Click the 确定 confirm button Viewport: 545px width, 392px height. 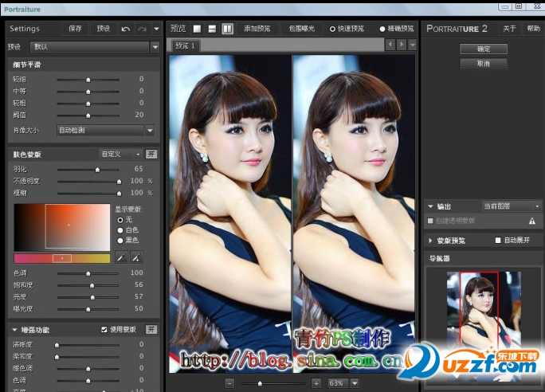click(x=483, y=49)
